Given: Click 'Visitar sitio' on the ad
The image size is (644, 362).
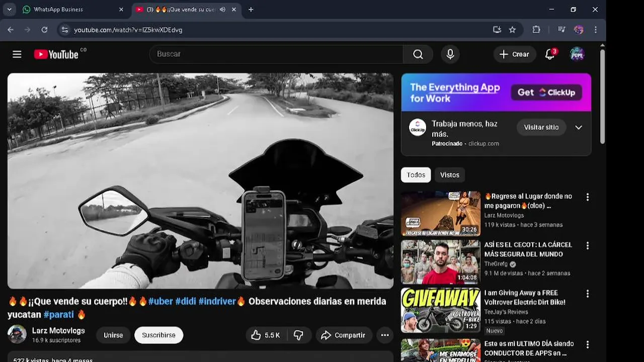Looking at the screenshot, I should tap(541, 128).
